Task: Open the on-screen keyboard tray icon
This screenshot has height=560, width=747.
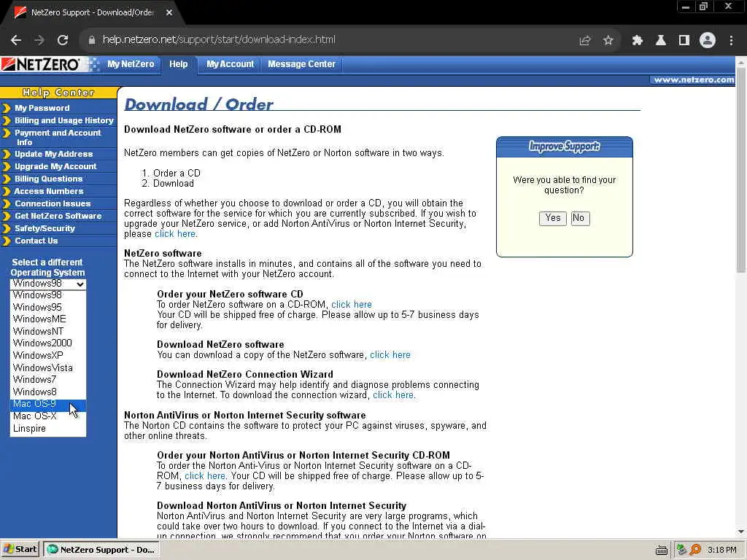Action: (x=661, y=550)
